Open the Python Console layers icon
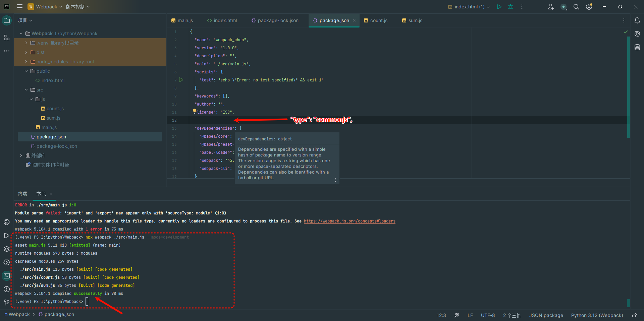The width and height of the screenshot is (644, 321). point(7,249)
